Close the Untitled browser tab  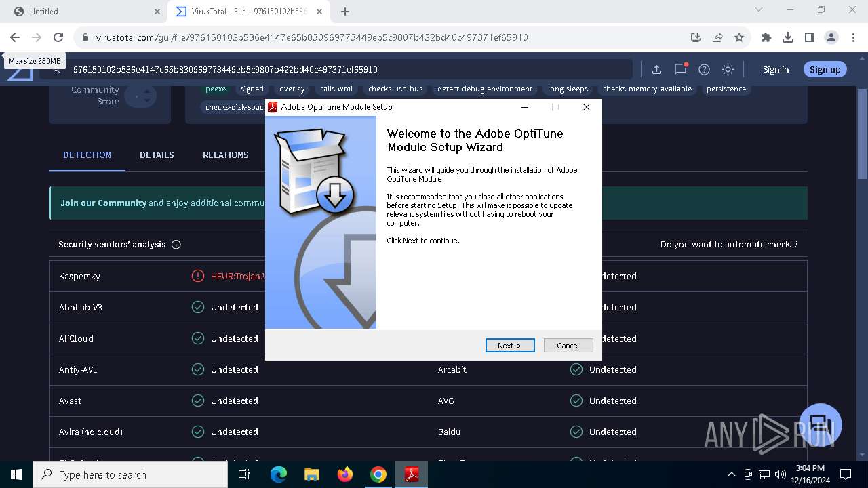[157, 12]
